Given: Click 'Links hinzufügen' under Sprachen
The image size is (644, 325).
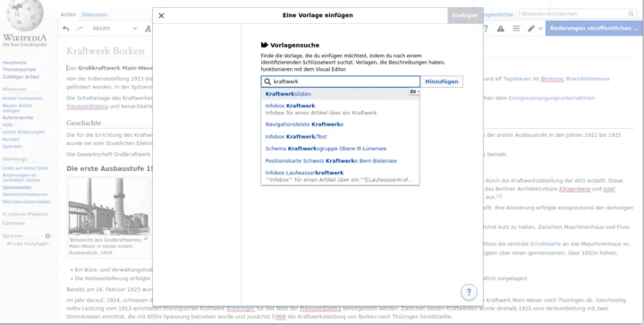Looking at the screenshot, I should 30,244.
